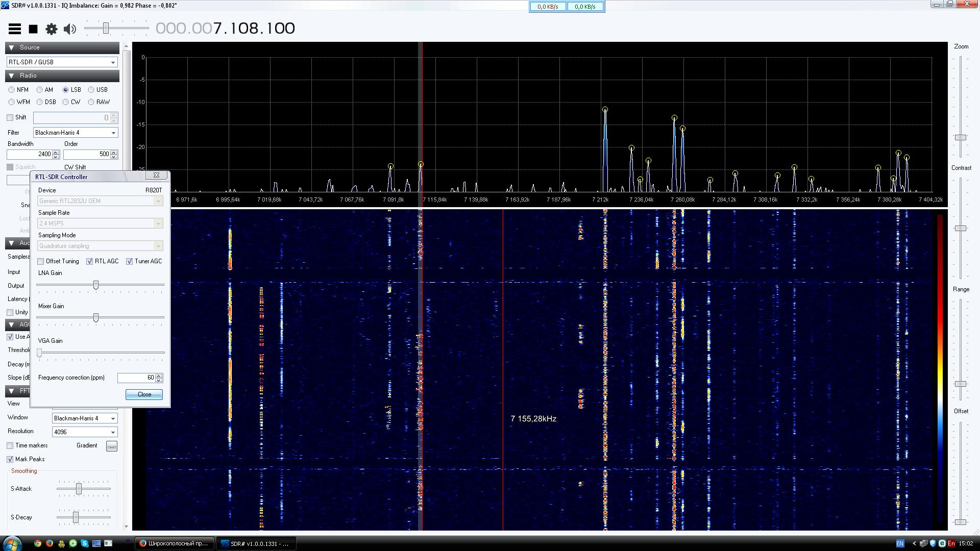
Task: Click the Close button in RTL-SDR Controller
Action: point(144,394)
